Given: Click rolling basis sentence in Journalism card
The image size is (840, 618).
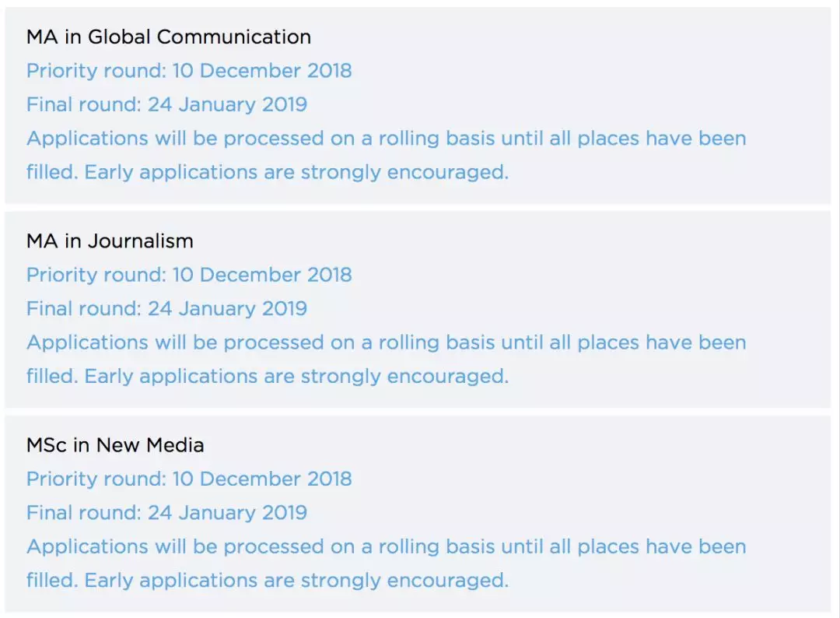Looking at the screenshot, I should [x=386, y=342].
